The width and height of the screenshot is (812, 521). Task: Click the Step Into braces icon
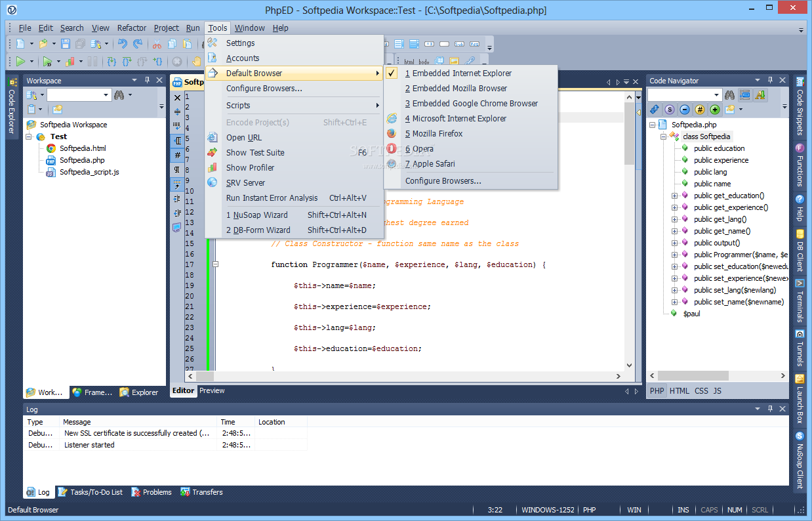pos(112,62)
